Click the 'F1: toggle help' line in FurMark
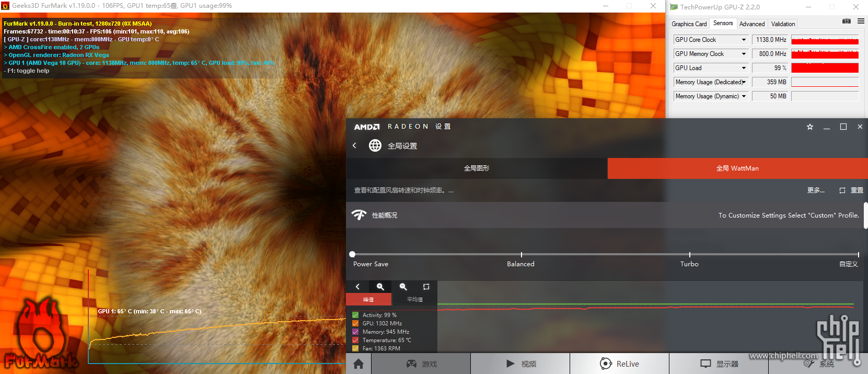868x374 pixels. 27,71
